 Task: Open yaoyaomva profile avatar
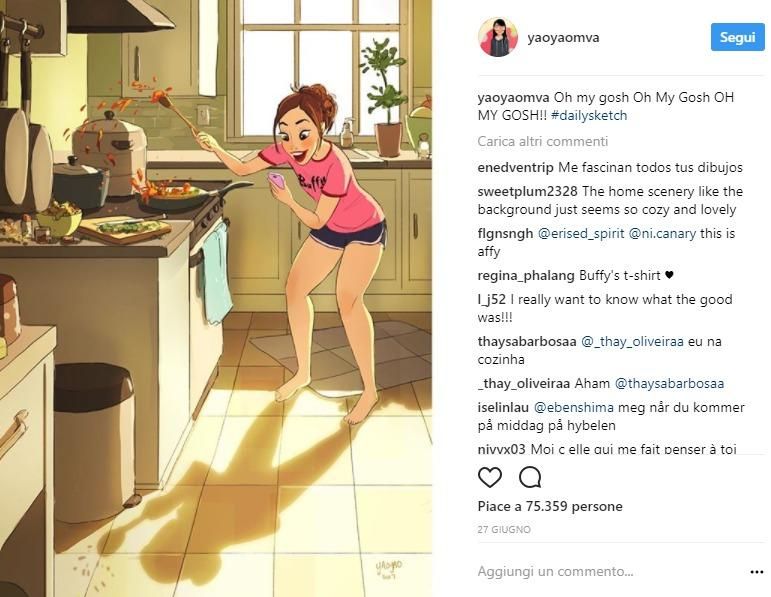(498, 37)
